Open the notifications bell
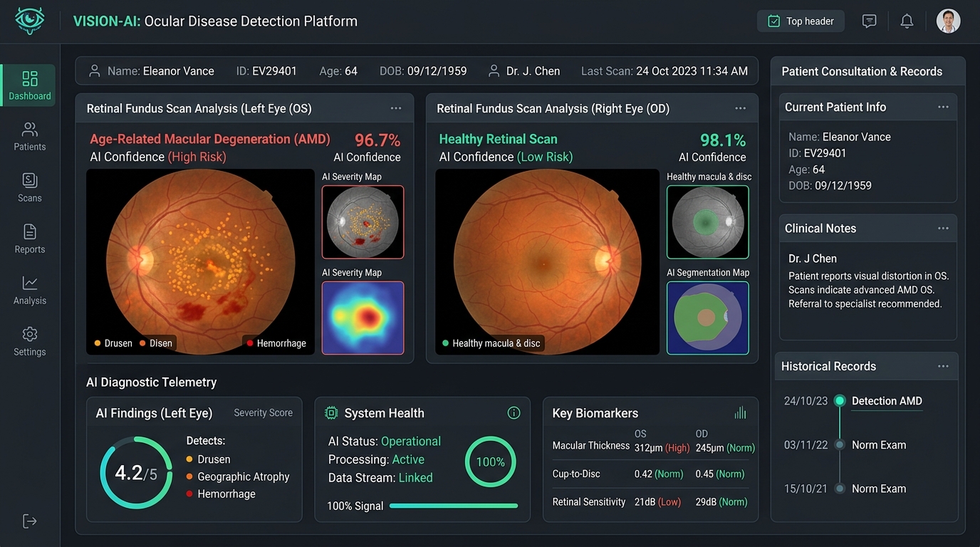 [907, 21]
